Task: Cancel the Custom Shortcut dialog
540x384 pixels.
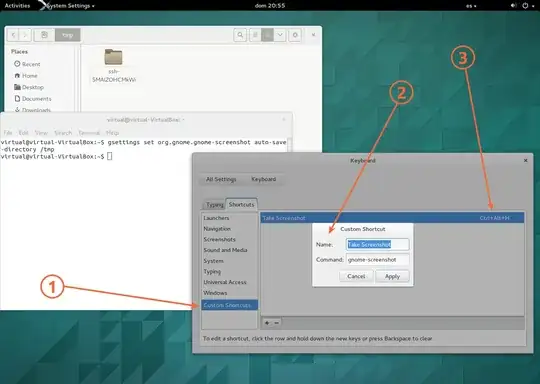Action: click(x=356, y=276)
